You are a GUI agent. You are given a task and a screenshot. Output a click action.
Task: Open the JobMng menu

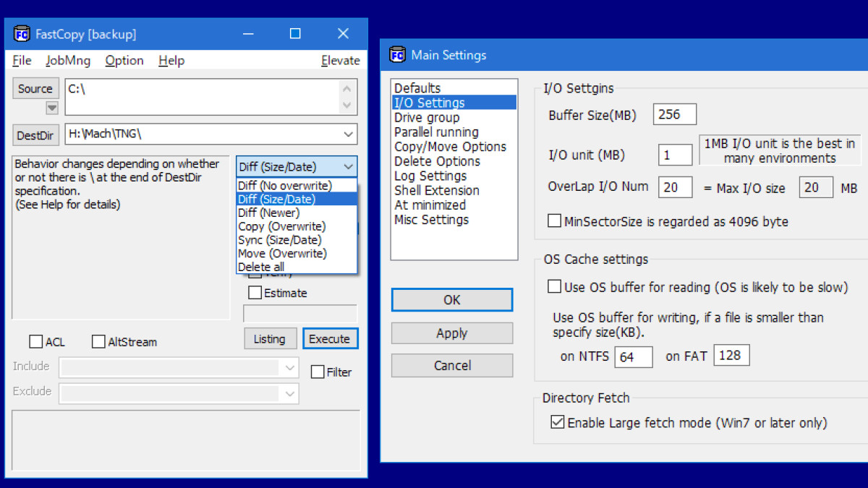point(69,61)
